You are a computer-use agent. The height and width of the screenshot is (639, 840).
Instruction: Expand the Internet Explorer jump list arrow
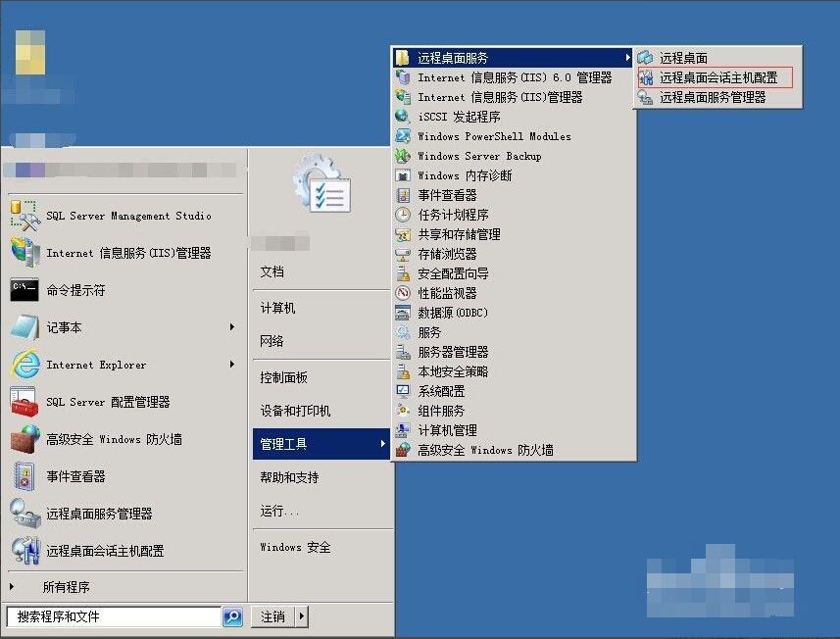point(232,365)
